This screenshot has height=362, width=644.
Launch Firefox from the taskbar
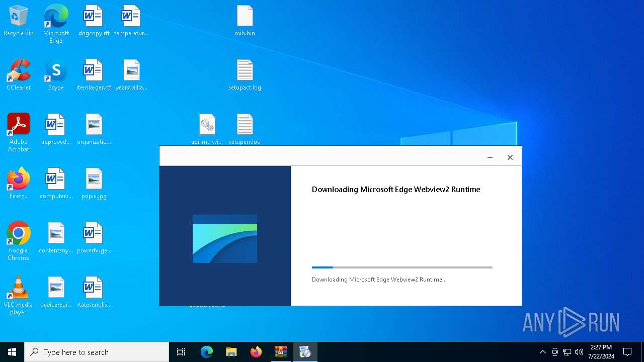click(256, 352)
